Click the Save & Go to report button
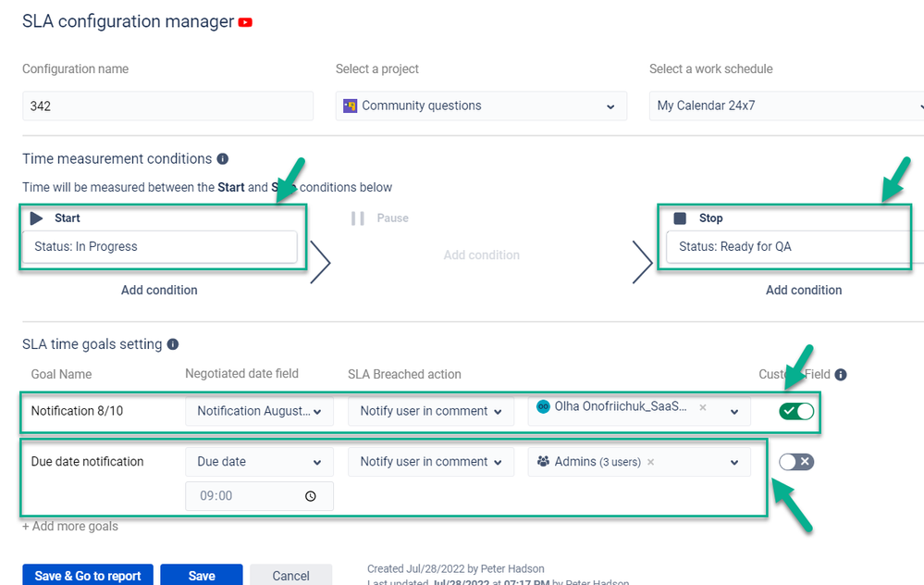Viewport: 924px width, 585px height. (88, 576)
